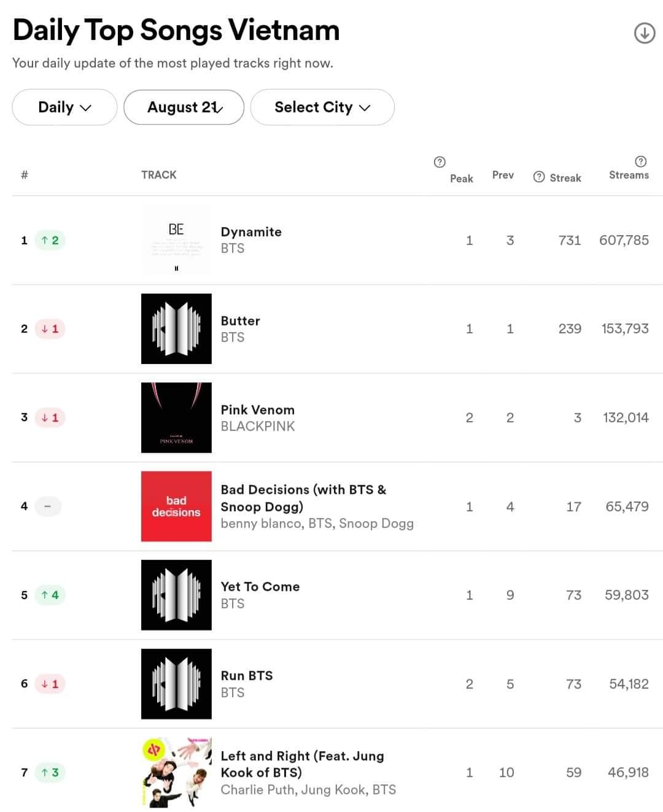
Task: Open the BE album cover thumbnail
Action: click(x=176, y=240)
